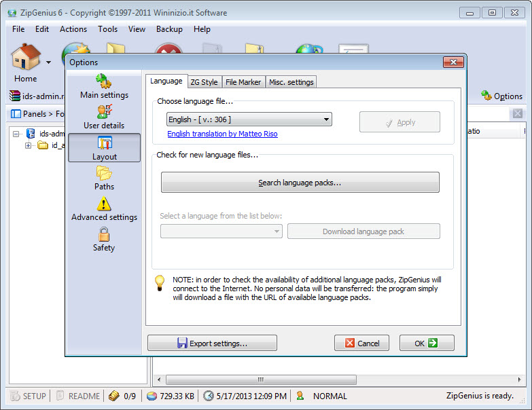Open the Edit menu
This screenshot has width=532, height=410.
(42, 29)
